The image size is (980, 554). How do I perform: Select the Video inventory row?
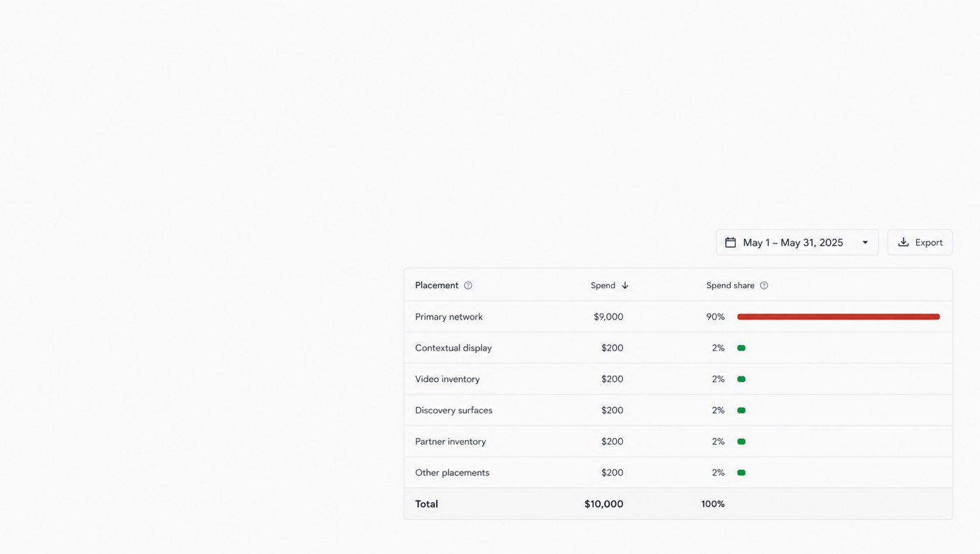coord(678,379)
